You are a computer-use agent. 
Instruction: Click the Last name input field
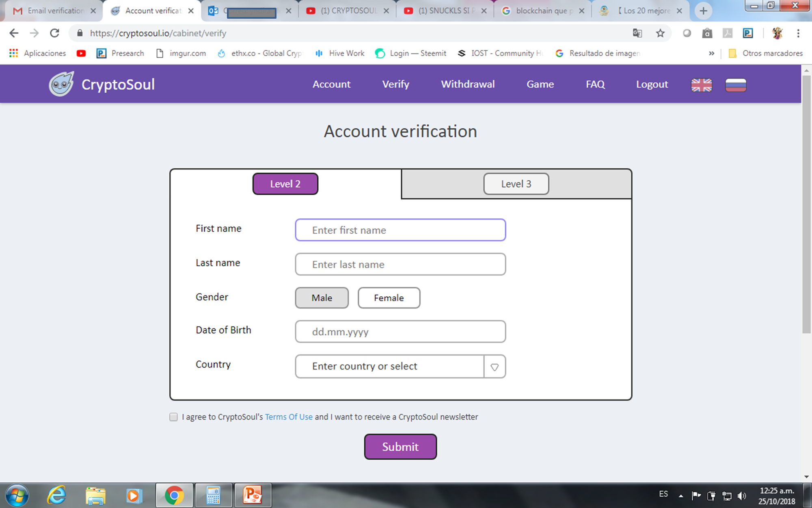(x=400, y=264)
